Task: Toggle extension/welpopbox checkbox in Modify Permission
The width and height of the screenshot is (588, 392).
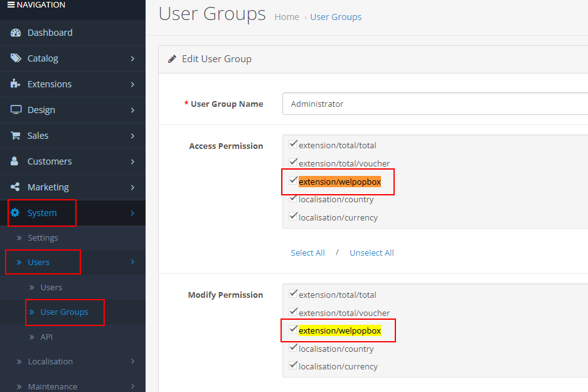Action: [293, 330]
